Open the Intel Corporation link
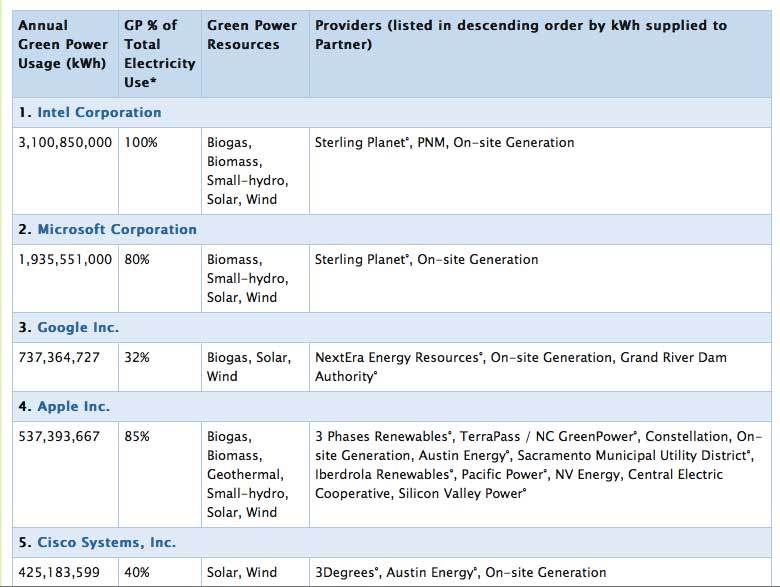The image size is (780, 587). tap(99, 113)
